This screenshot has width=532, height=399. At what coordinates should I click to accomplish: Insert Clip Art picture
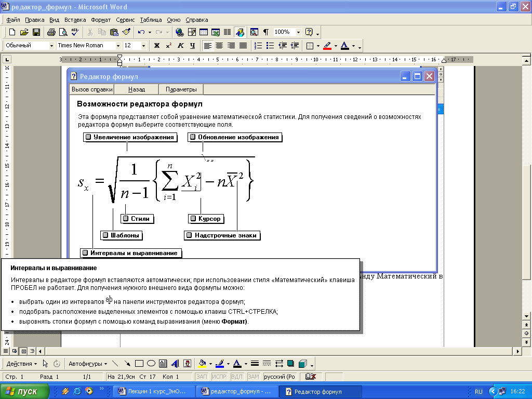(187, 364)
